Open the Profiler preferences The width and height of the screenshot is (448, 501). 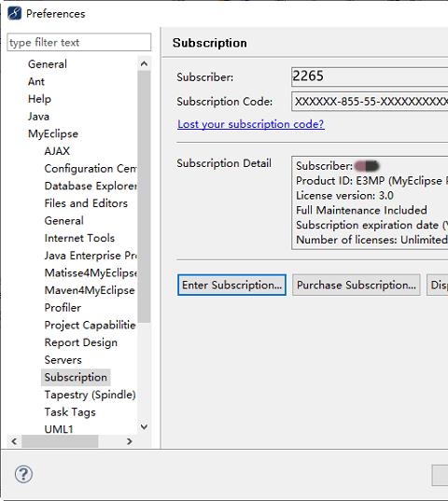63,308
